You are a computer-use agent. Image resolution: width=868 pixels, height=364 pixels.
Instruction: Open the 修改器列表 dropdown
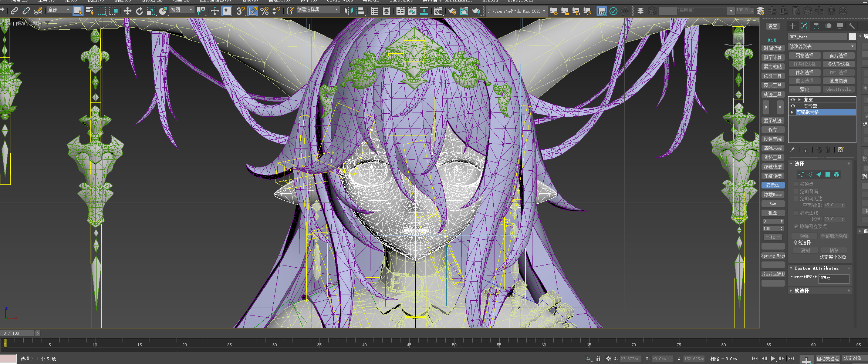[x=821, y=46]
